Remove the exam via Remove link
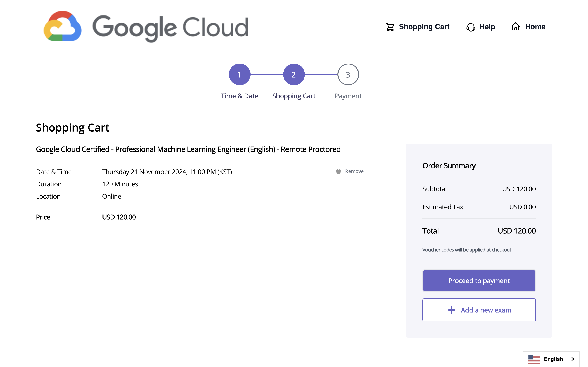Viewport: 588px width, 367px height. 354,171
